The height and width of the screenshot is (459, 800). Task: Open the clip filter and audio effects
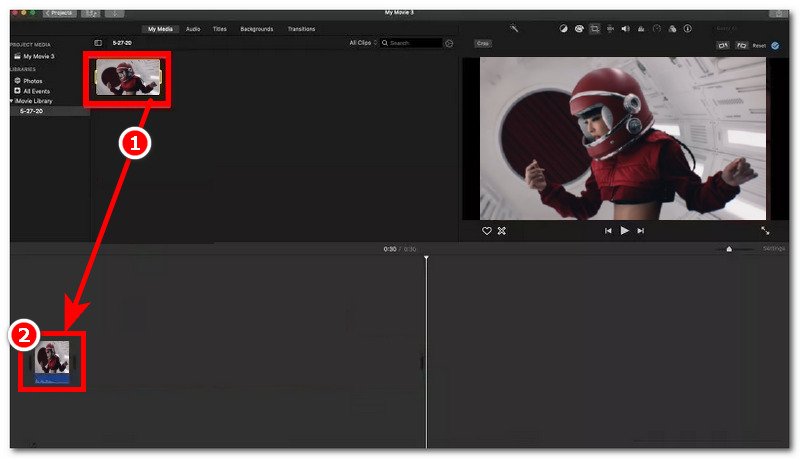(672, 29)
